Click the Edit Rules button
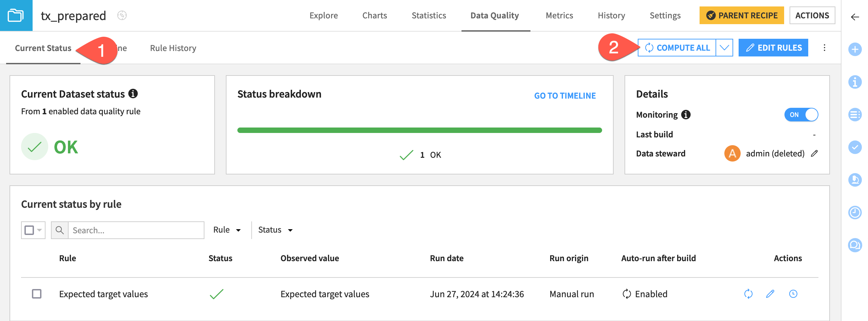The height and width of the screenshot is (321, 868). [773, 48]
